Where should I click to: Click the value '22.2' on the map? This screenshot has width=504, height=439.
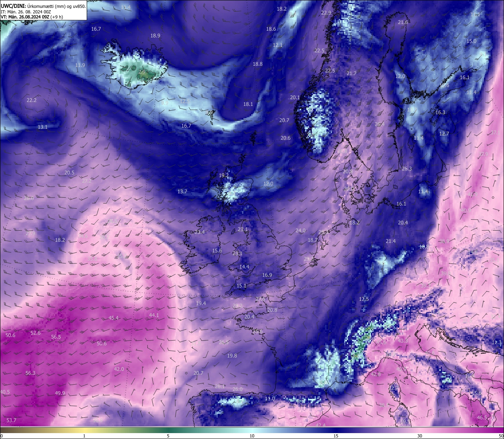31,100
